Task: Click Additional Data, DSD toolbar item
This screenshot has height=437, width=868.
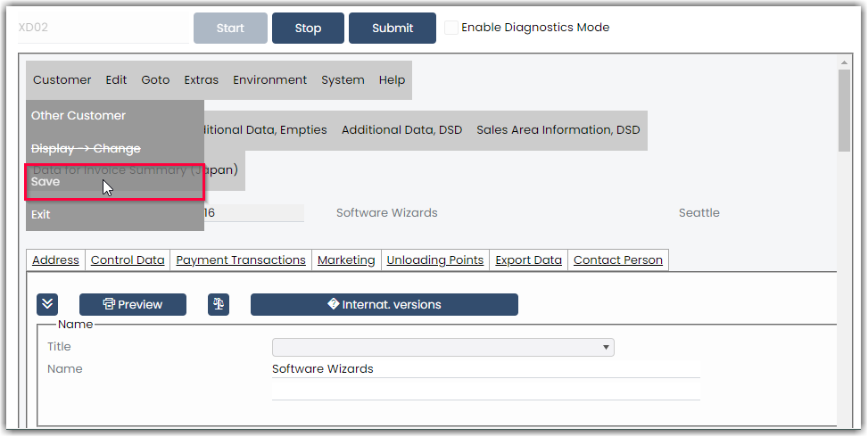Action: (x=402, y=130)
